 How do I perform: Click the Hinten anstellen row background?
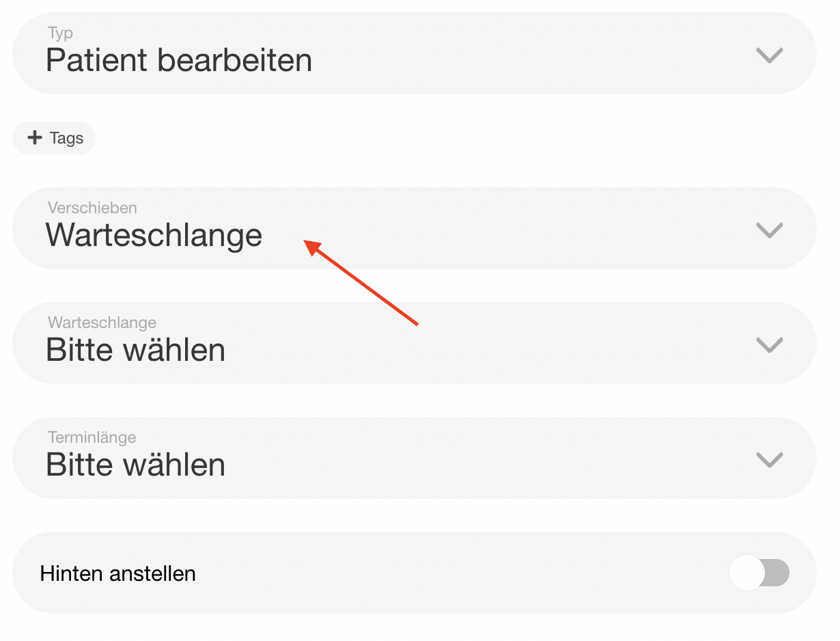[444, 573]
